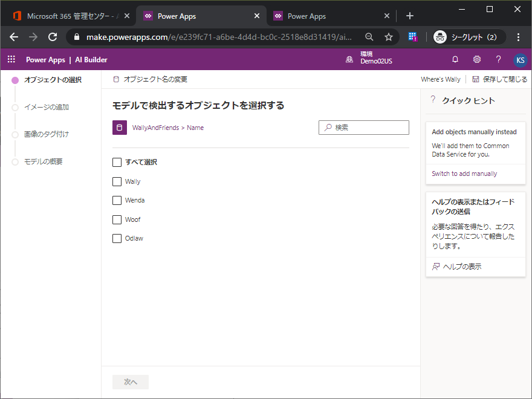Open the notifications bell
Viewport: 532px width, 399px height.
[x=455, y=59]
